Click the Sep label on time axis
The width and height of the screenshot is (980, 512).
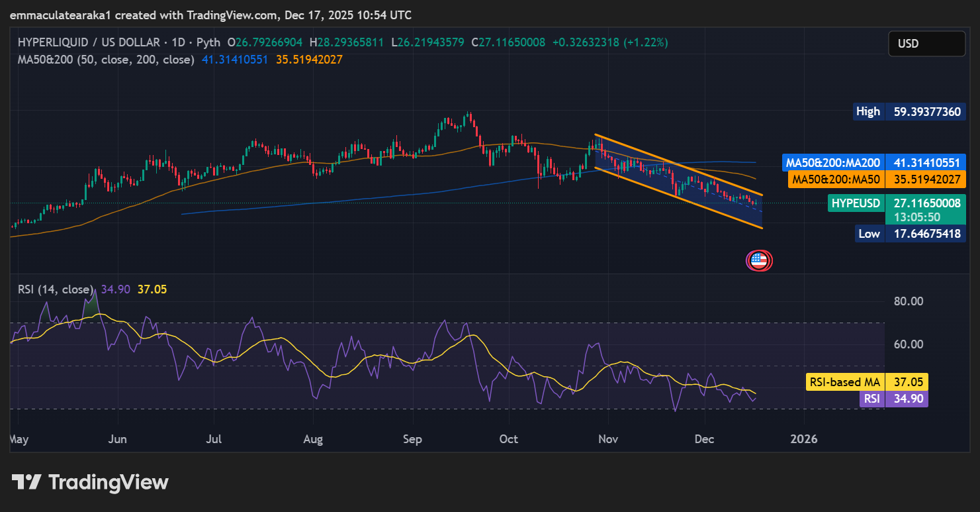point(413,439)
